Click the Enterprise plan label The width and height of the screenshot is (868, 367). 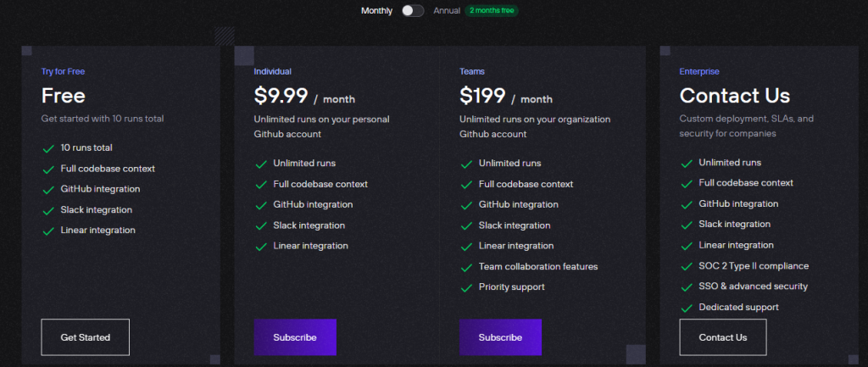(x=701, y=71)
